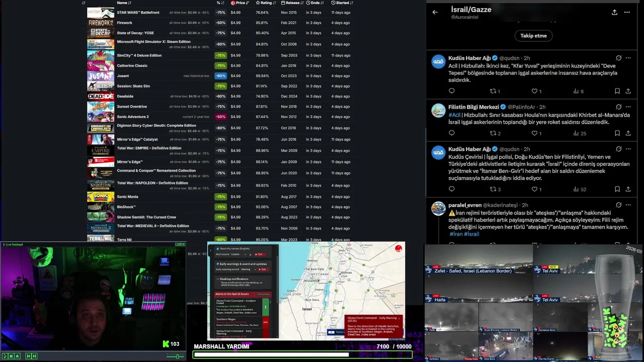Open the Southern Negev alert entry
This screenshot has height=362, width=644.
243,321
